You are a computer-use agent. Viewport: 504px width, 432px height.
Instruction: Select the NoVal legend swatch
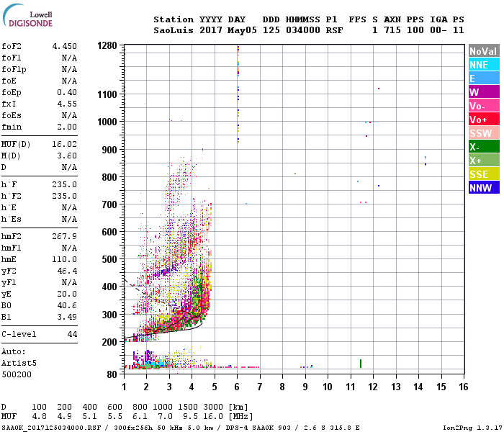point(484,51)
